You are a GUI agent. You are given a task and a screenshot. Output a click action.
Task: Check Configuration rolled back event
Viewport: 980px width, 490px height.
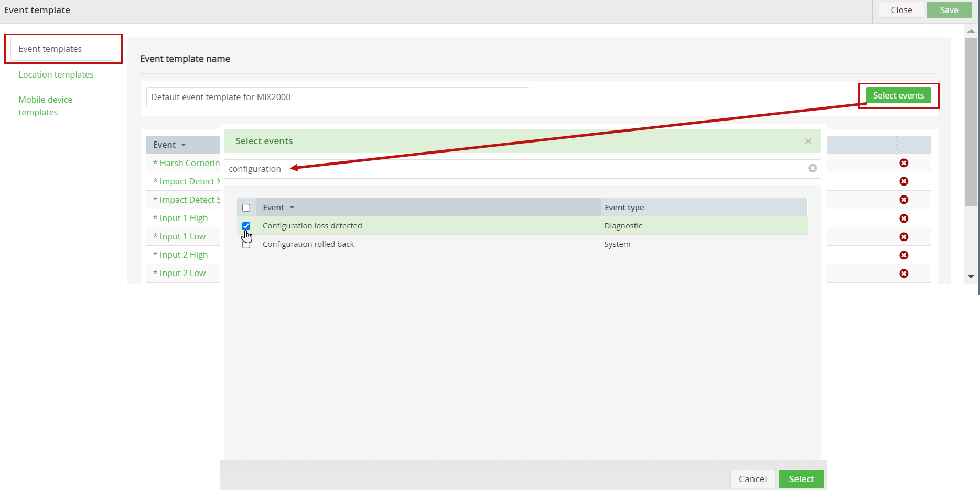(246, 245)
